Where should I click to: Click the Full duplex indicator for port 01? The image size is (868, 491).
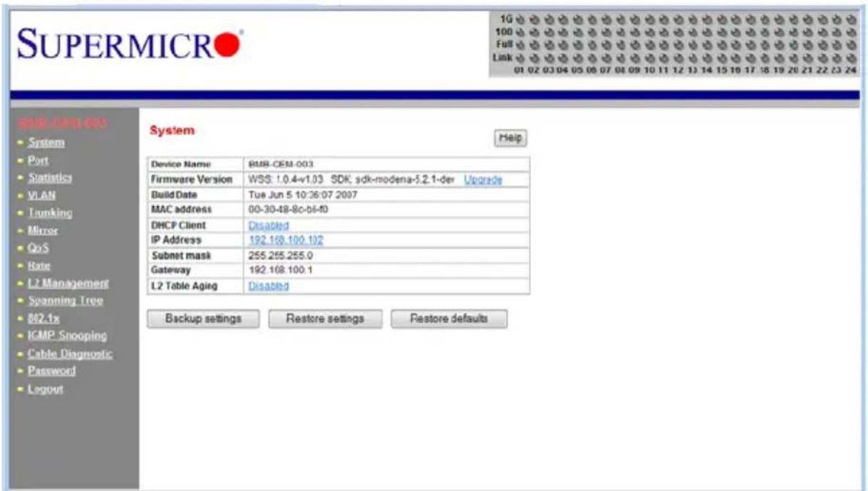tap(520, 44)
